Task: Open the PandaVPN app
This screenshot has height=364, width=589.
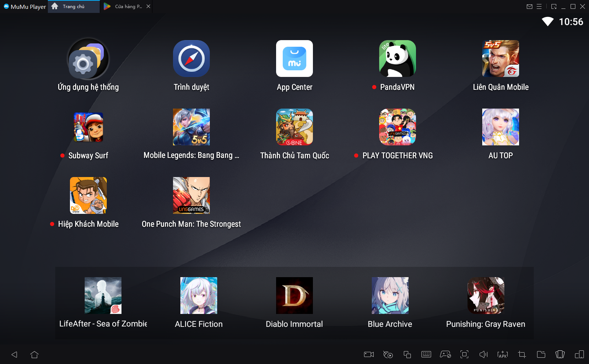Action: (398, 59)
